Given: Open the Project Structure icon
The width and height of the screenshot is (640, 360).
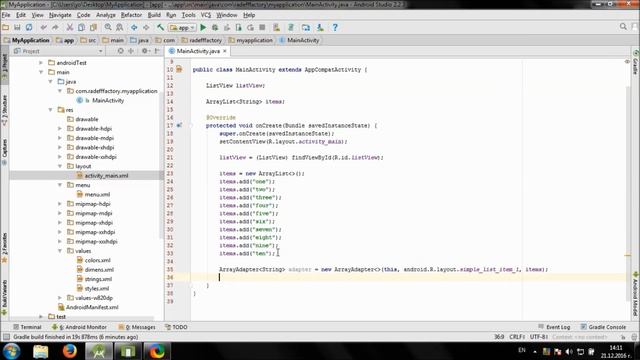Looking at the screenshot, I should coord(306,27).
